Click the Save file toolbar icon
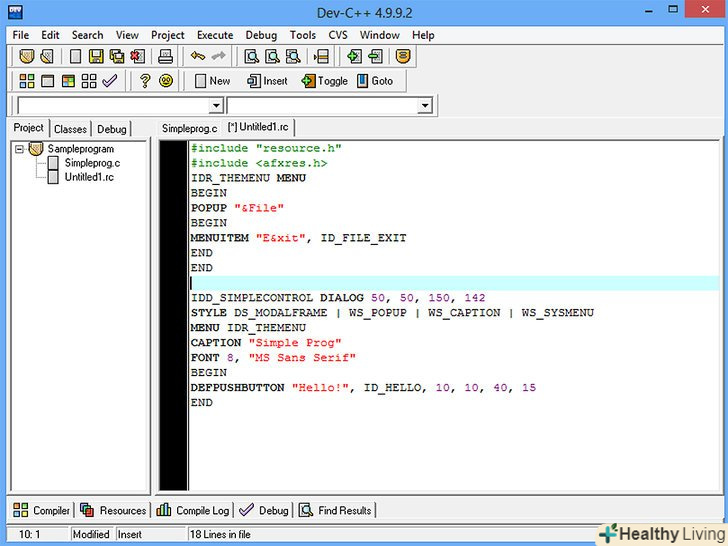 tap(95, 57)
